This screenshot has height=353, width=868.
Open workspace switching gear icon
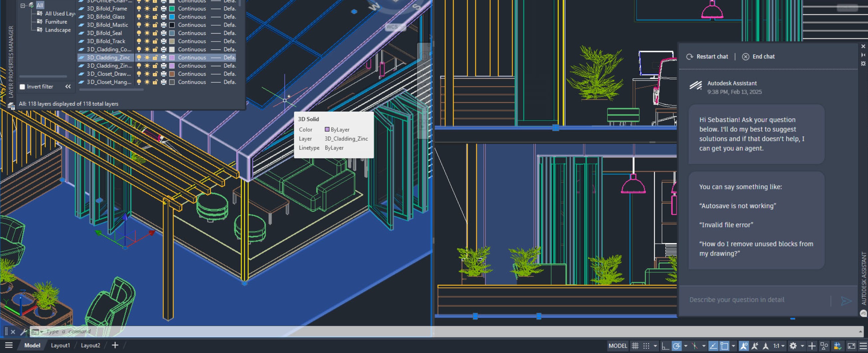click(x=793, y=346)
